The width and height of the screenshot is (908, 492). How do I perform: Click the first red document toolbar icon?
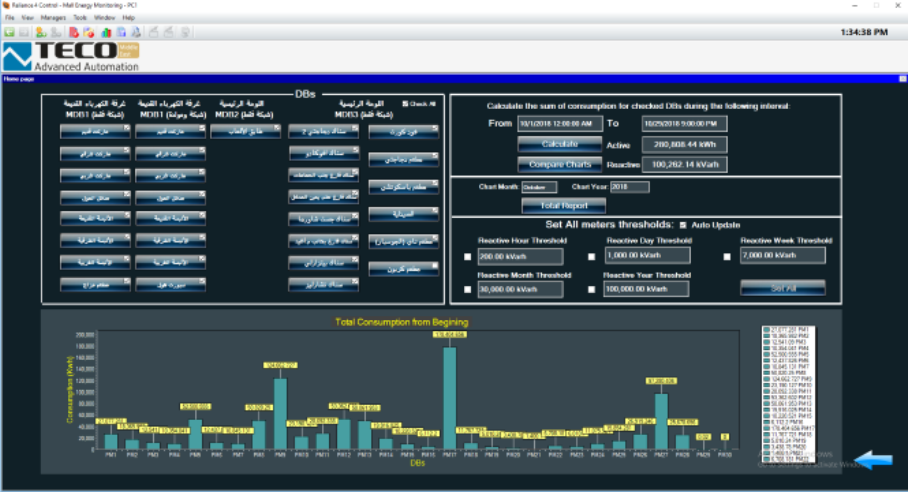(x=74, y=32)
